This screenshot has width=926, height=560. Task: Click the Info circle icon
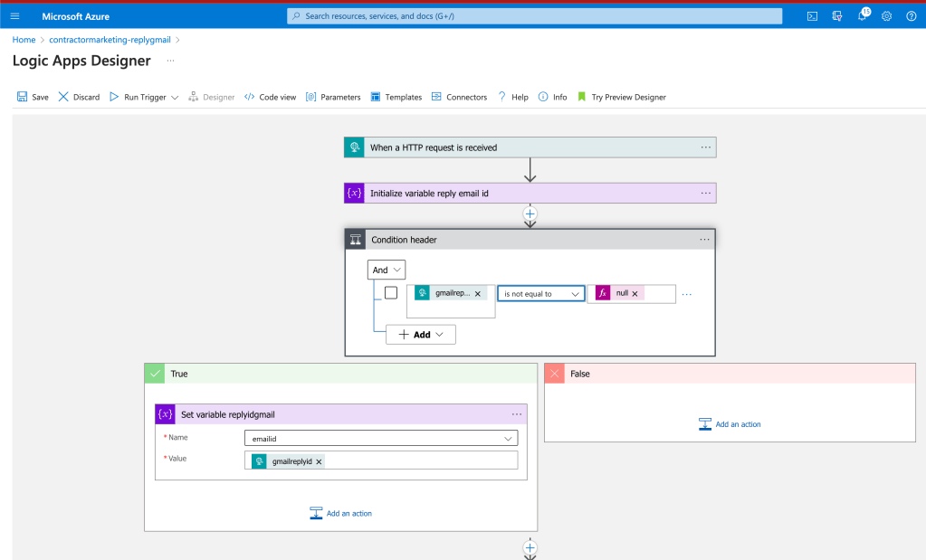click(x=543, y=97)
